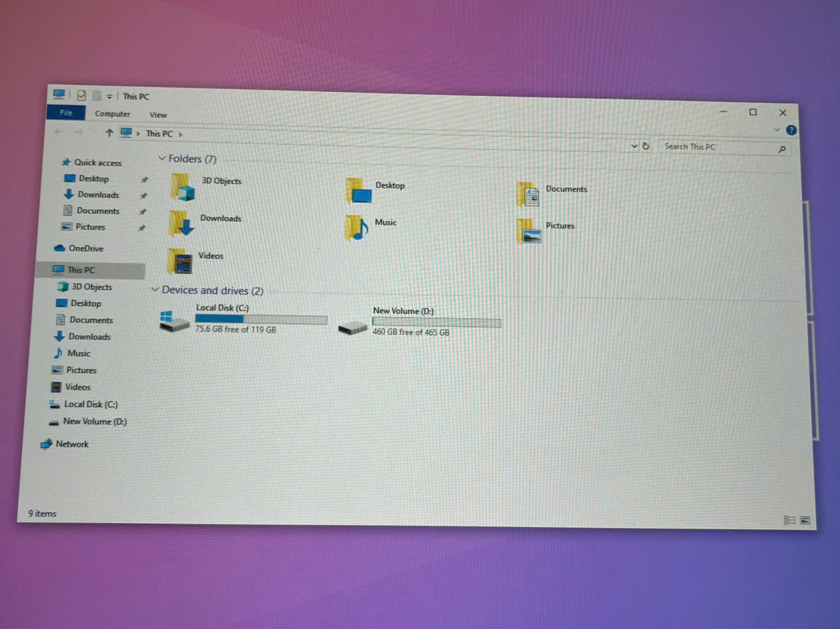
Task: Click the New folder icon in title bar
Action: click(x=96, y=96)
